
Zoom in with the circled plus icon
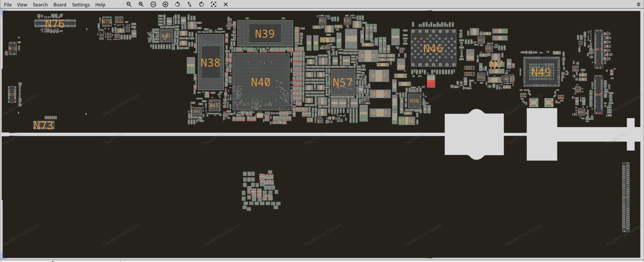[165, 4]
